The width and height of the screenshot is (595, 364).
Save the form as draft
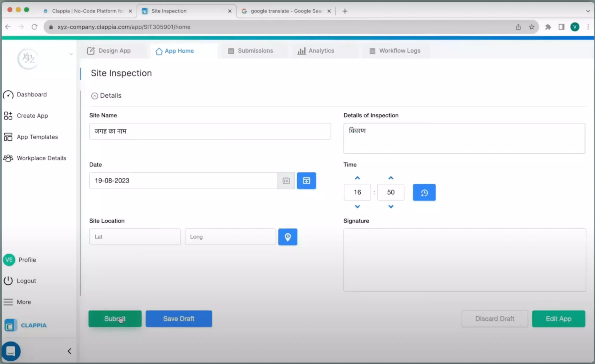tap(179, 319)
